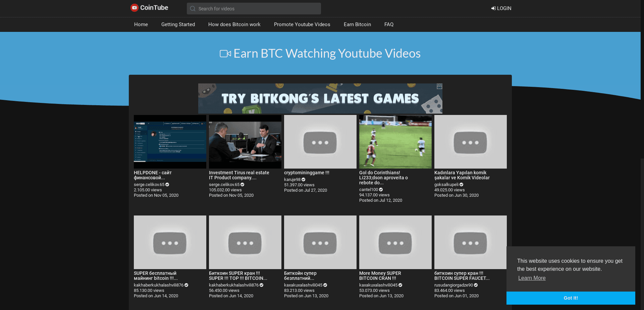The width and height of the screenshot is (644, 310).
Task: Open the cryptomininggame video thumbnail
Action: tap(320, 141)
